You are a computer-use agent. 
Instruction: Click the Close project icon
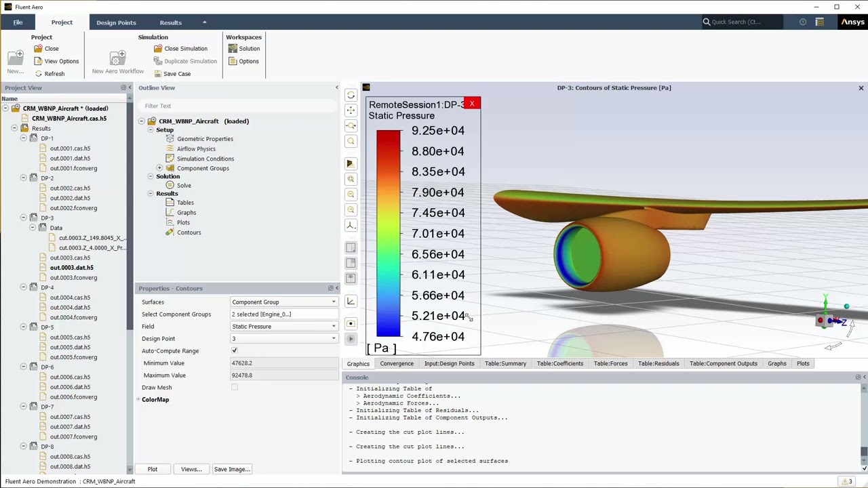(x=39, y=49)
